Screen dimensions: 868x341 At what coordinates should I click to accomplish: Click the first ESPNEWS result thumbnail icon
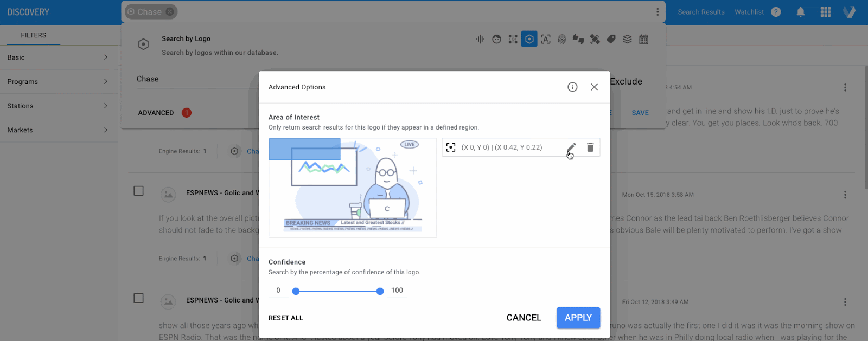click(168, 194)
